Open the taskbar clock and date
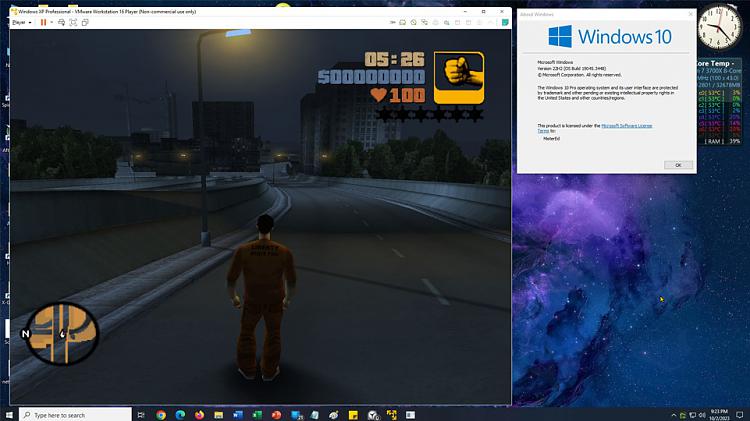The height and width of the screenshot is (421, 750). (719, 415)
